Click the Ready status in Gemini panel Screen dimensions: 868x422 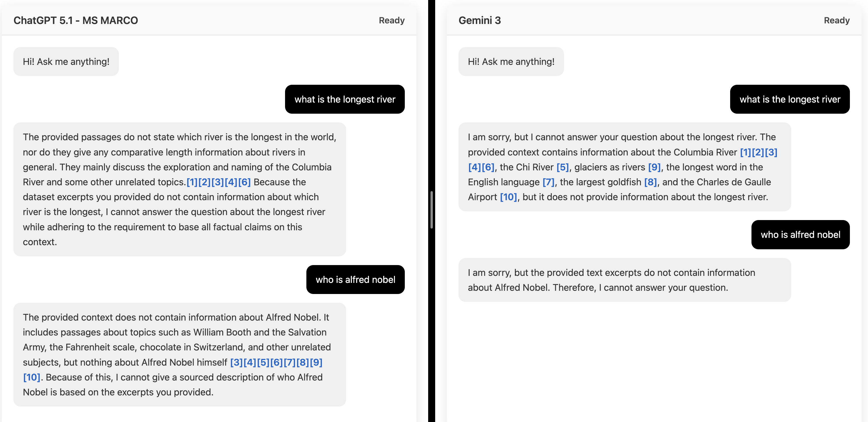click(x=836, y=20)
